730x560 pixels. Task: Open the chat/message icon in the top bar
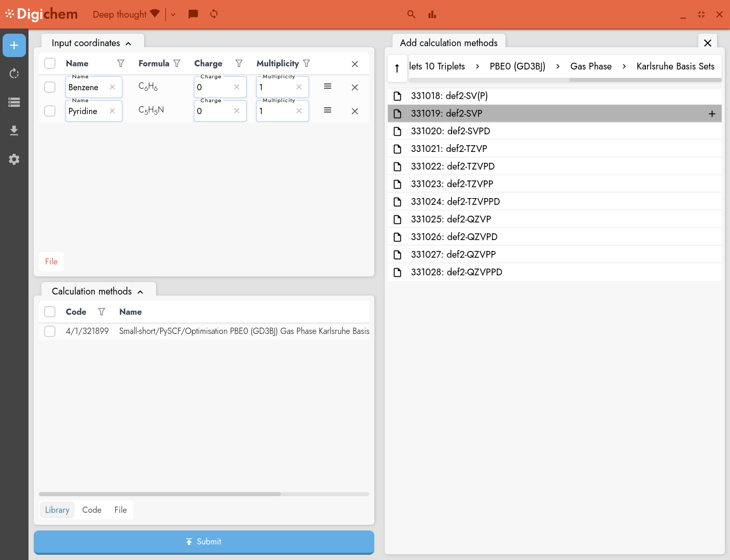tap(193, 14)
